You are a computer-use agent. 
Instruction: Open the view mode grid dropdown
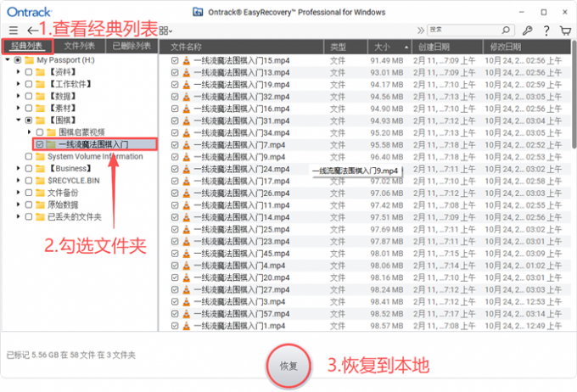click(x=165, y=31)
